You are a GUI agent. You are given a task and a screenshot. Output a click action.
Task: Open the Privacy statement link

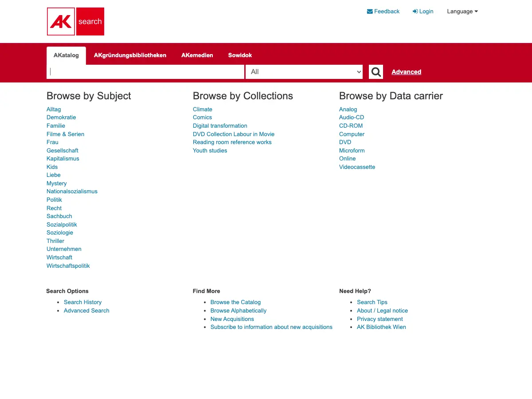click(x=380, y=319)
